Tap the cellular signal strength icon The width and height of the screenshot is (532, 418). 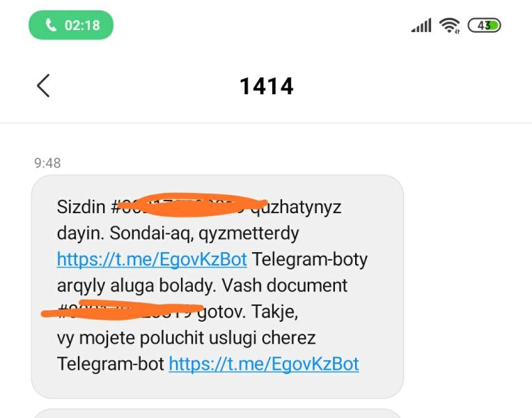(421, 26)
